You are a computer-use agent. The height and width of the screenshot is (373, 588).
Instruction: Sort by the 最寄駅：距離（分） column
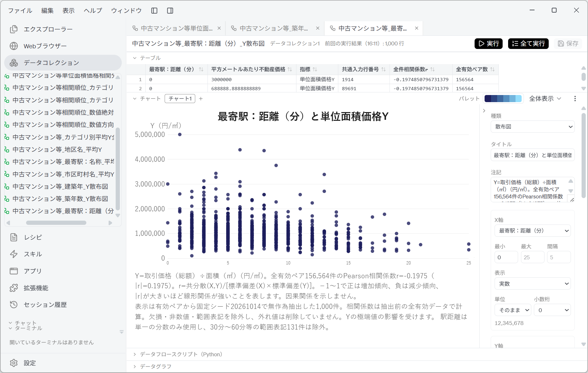click(201, 69)
